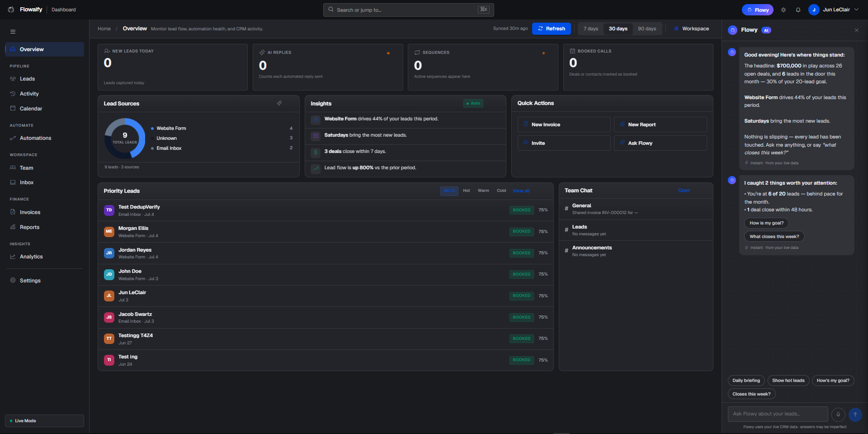
Task: Toggle Live Mode indicator
Action: coord(44,421)
